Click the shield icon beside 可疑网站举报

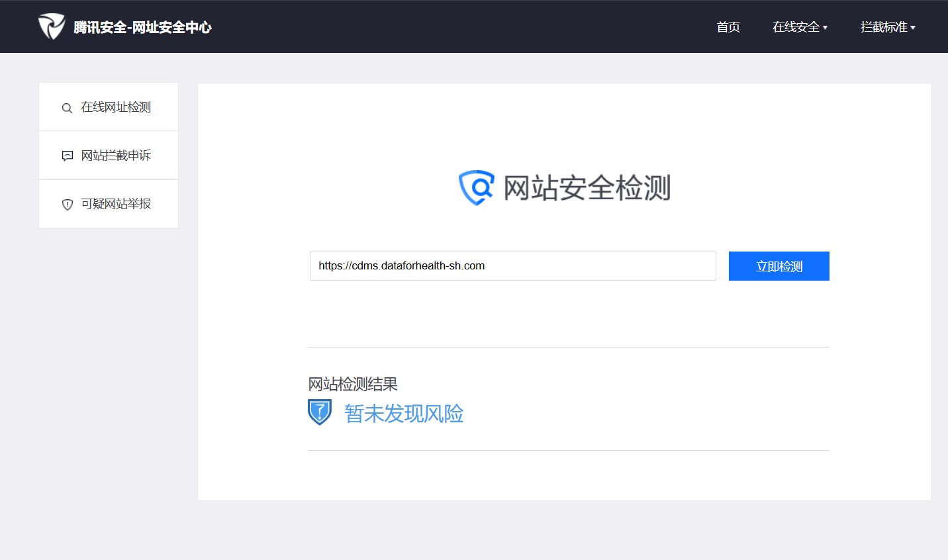click(67, 205)
